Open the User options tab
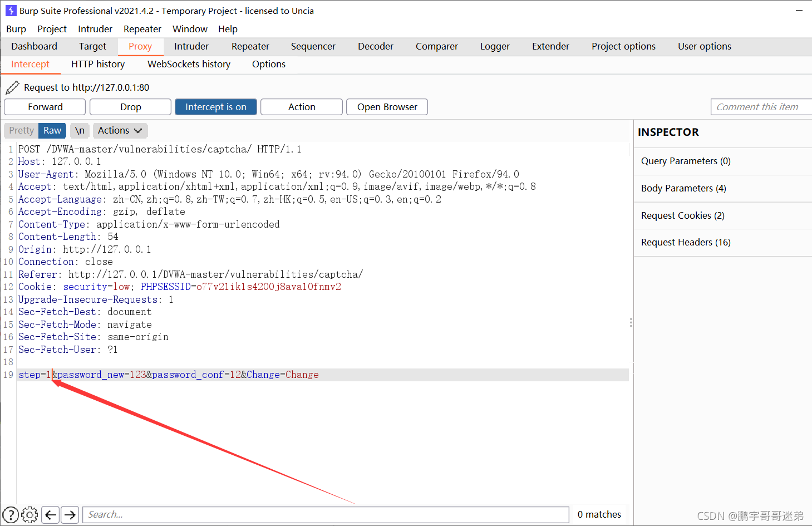Screen dimensions: 812x526 click(705, 46)
